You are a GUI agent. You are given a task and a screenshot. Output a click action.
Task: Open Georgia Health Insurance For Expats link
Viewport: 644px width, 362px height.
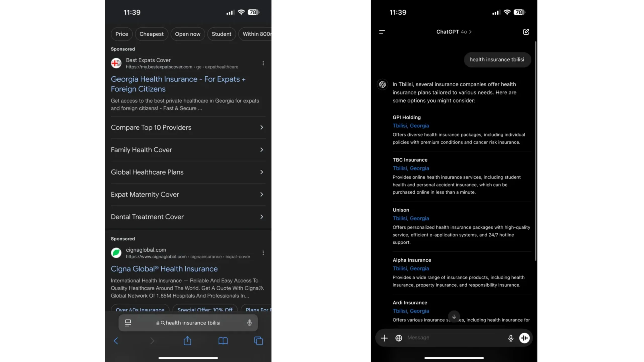pyautogui.click(x=178, y=84)
